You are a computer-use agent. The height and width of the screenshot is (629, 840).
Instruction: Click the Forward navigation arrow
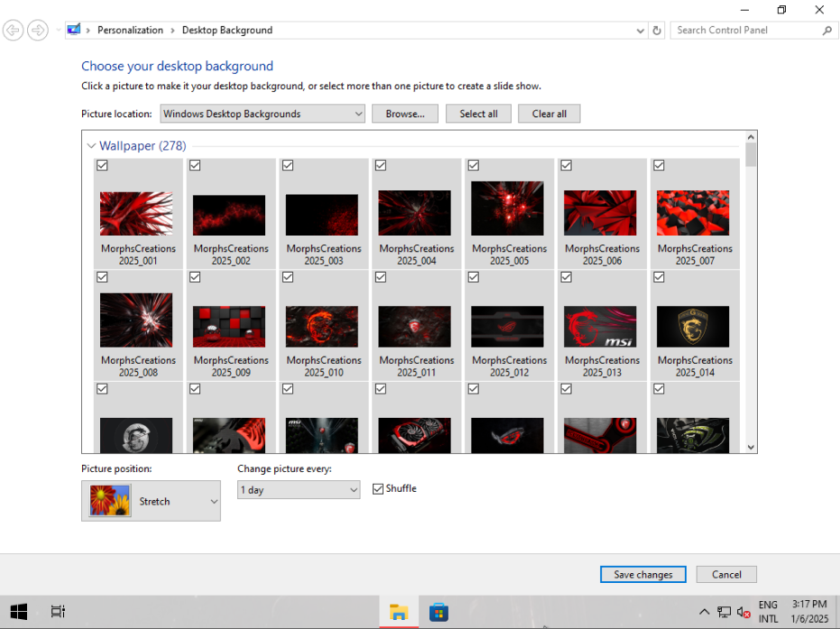pos(38,30)
